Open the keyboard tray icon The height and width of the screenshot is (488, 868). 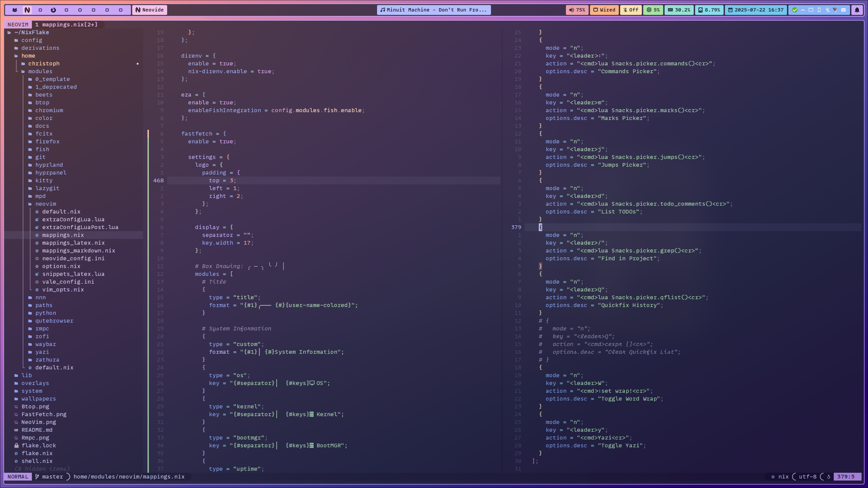click(844, 10)
